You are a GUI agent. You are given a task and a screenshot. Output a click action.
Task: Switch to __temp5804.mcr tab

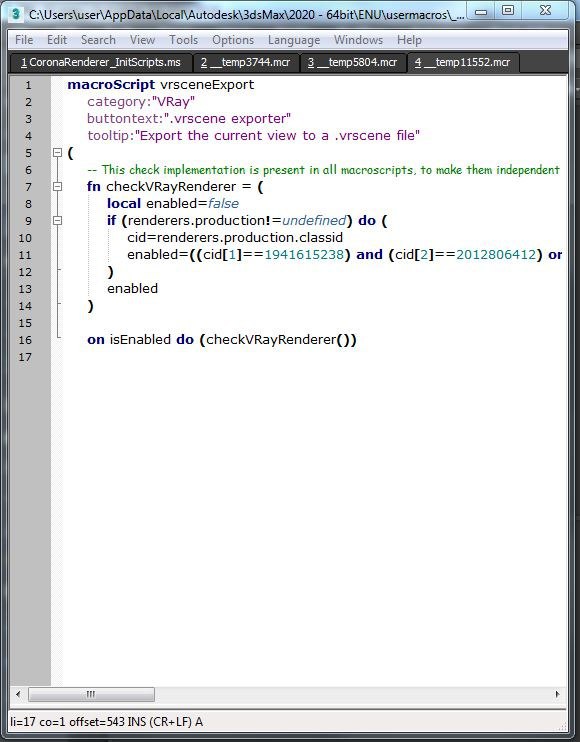[352, 62]
